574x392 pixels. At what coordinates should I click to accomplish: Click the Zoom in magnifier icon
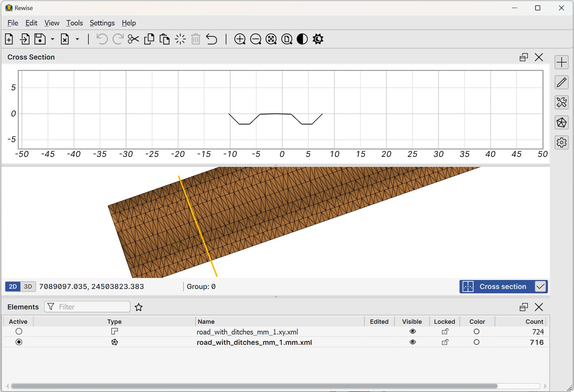coord(240,39)
